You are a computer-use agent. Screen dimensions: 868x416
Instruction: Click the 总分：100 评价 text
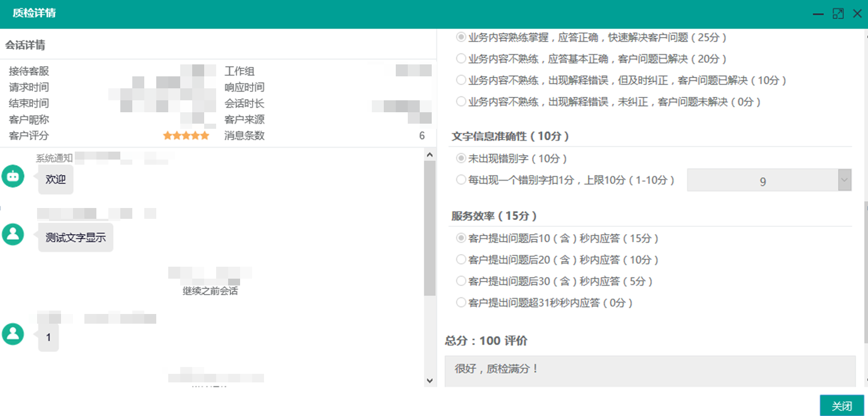486,341
